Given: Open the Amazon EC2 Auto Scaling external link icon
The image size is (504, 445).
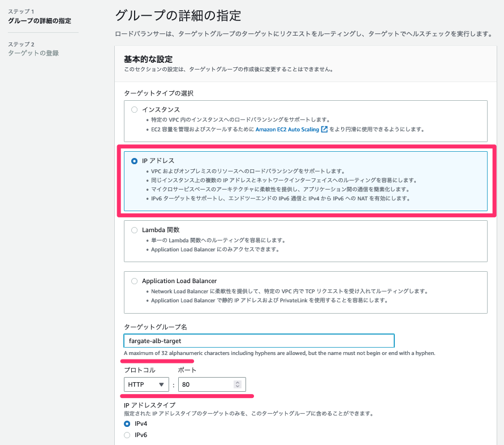Looking at the screenshot, I should (x=324, y=129).
